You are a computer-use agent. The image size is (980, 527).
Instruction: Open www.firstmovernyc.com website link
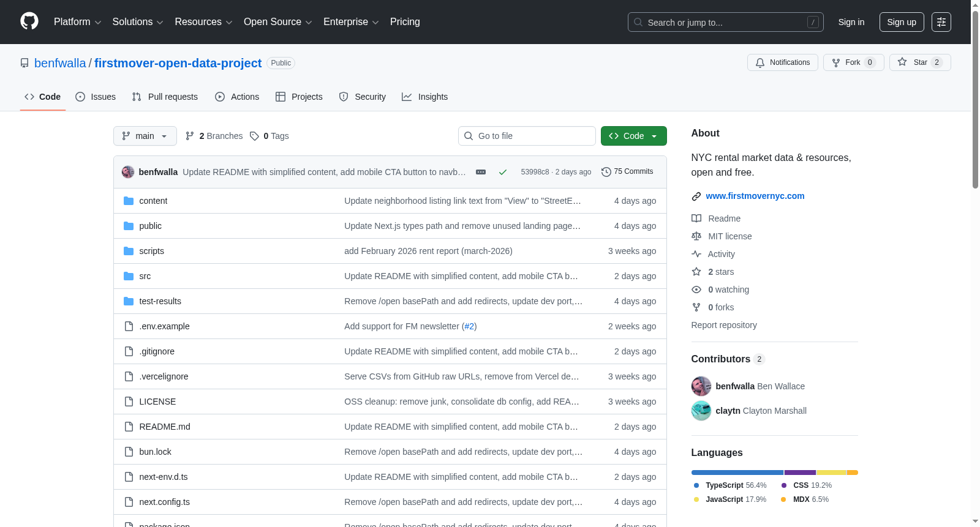[755, 196]
